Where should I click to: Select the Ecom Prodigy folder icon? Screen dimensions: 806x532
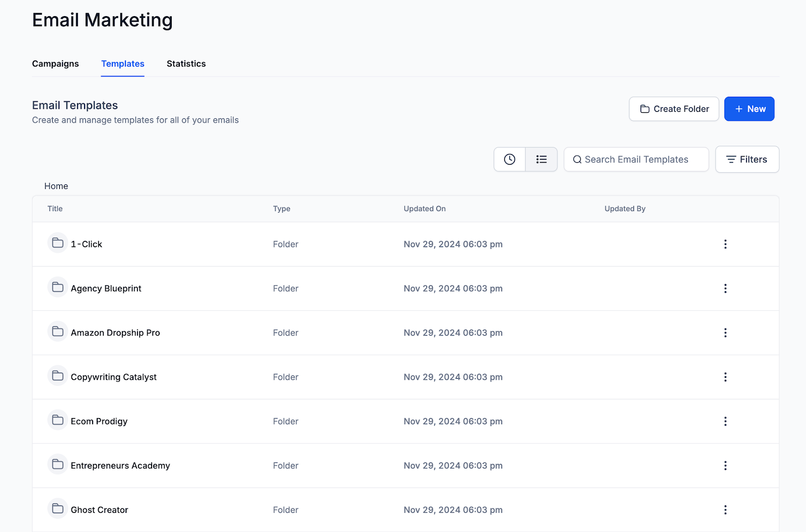[57, 420]
